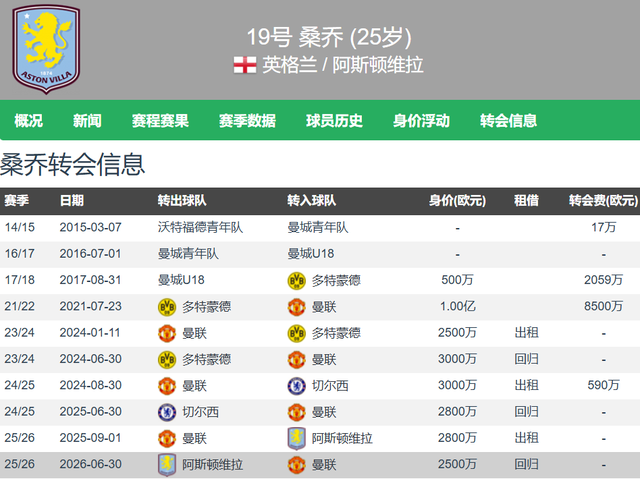Click Manchester United badge in 2021-07-23 row
This screenshot has width=640, height=479.
[297, 307]
